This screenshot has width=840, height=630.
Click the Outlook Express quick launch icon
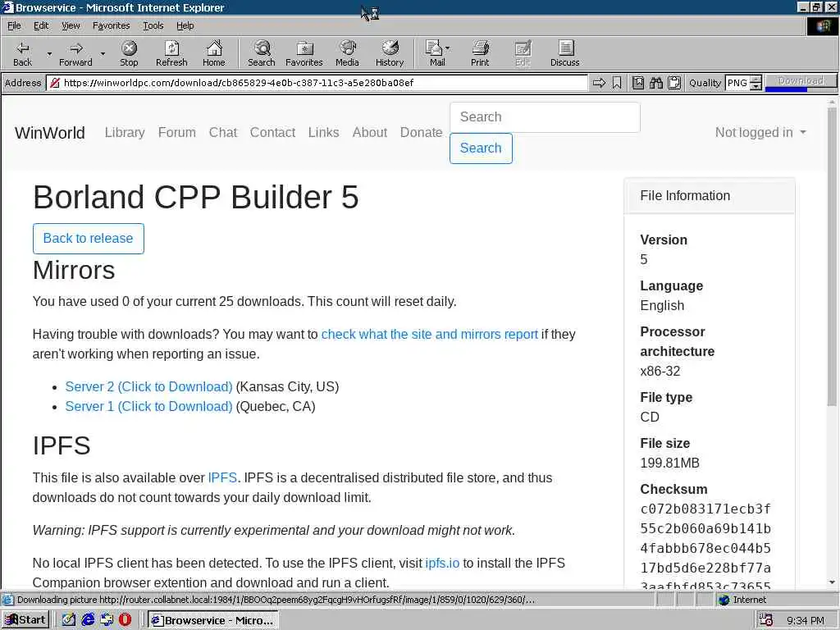[107, 620]
